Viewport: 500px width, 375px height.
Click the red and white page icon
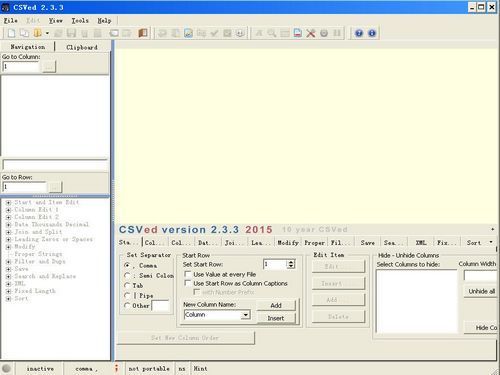[x=298, y=33]
